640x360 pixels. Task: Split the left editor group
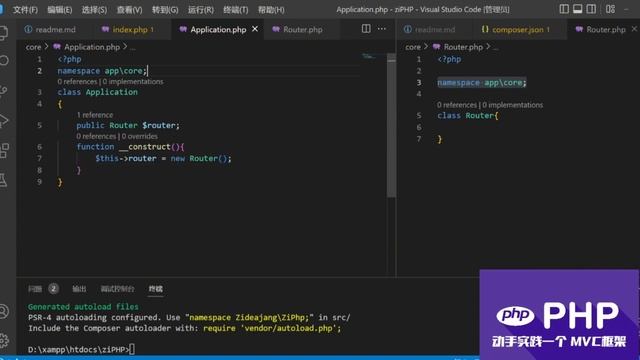[366, 29]
